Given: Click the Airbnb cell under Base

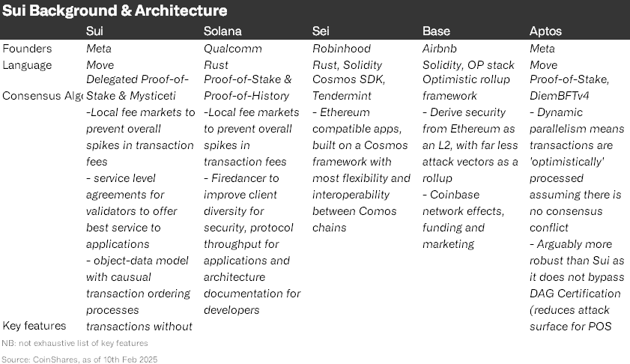Looking at the screenshot, I should pos(438,48).
